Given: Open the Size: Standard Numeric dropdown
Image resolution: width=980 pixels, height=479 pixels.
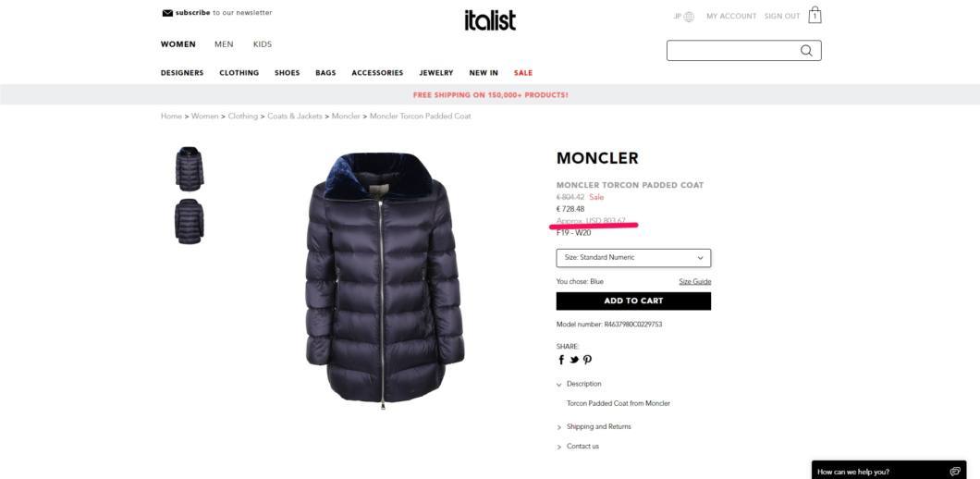Looking at the screenshot, I should [x=633, y=258].
